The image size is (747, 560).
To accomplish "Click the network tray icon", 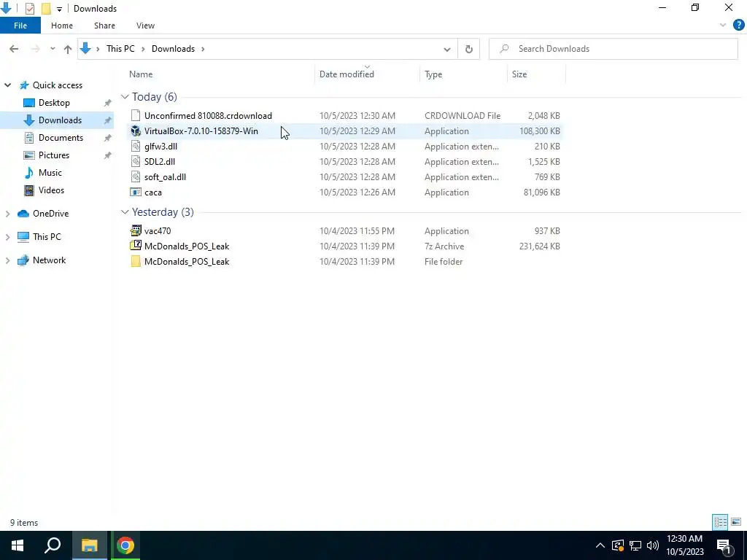I will (x=635, y=545).
